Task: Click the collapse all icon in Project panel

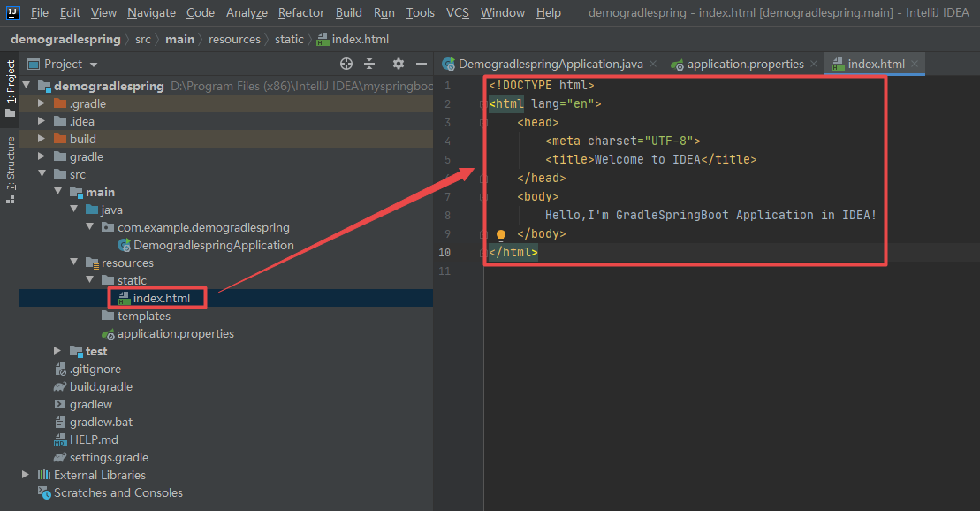Action: [369, 64]
